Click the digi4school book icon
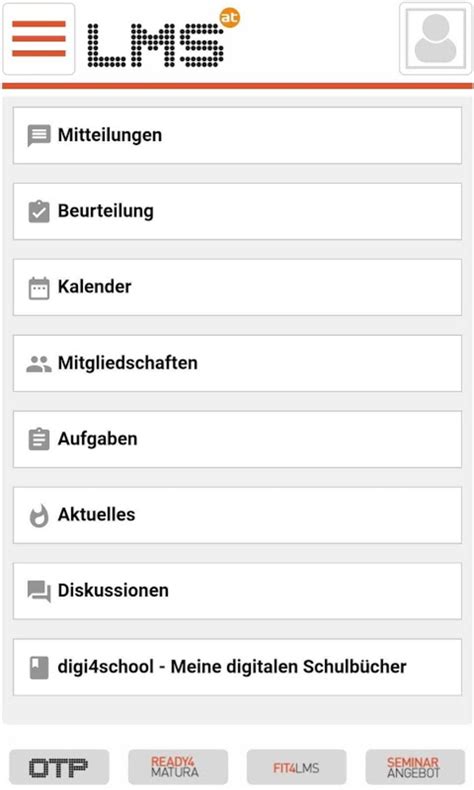474x790 pixels. [39, 668]
